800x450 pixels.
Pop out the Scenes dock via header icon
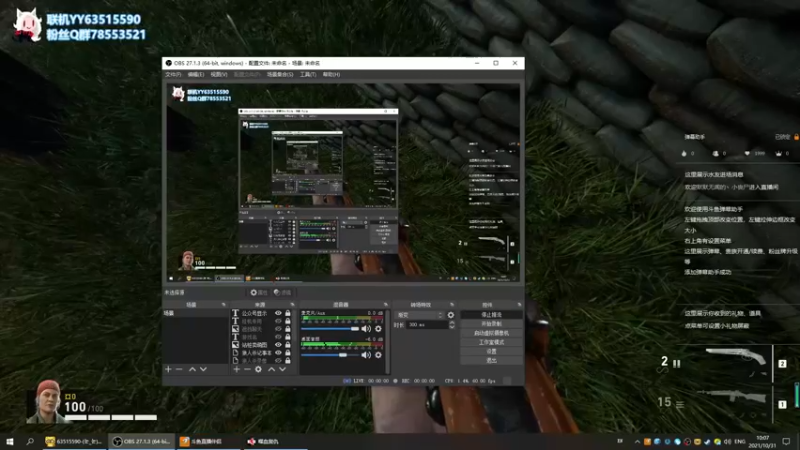tap(223, 305)
